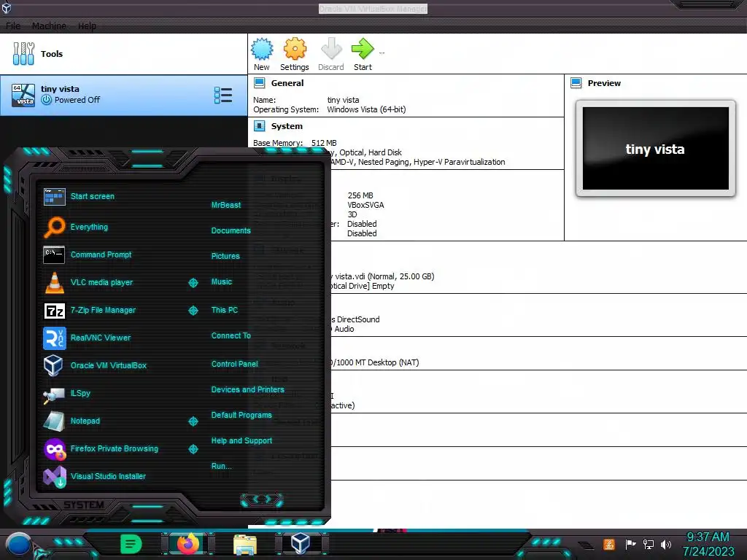Open Documents from start menu
Screen dimensions: 747x560
click(231, 230)
